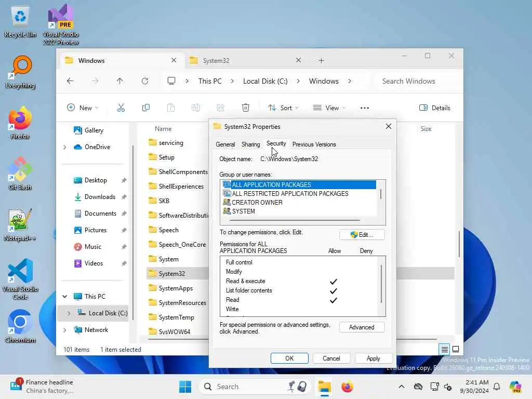Select the Speech_OneCore folder

tap(182, 245)
